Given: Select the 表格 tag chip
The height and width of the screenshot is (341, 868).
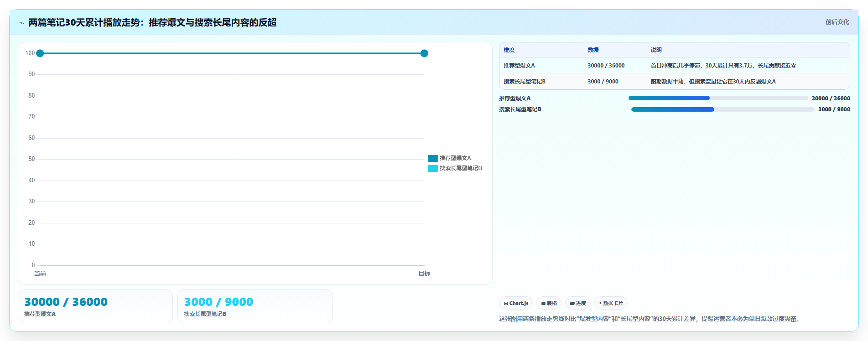Looking at the screenshot, I should (549, 303).
